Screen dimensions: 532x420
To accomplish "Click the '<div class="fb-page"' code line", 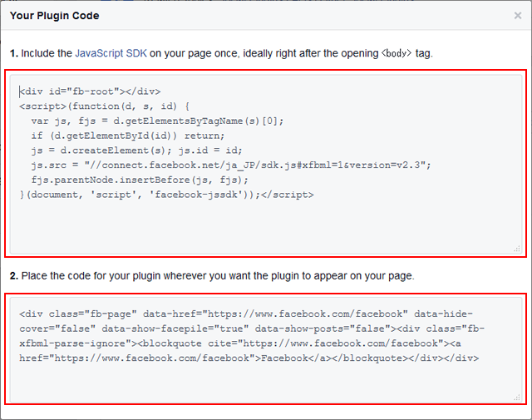I will point(246,314).
